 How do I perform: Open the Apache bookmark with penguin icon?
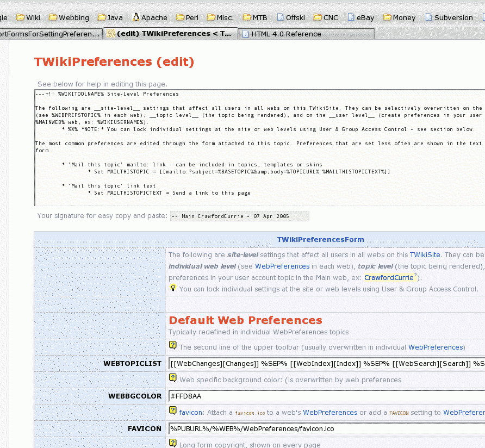point(150,17)
